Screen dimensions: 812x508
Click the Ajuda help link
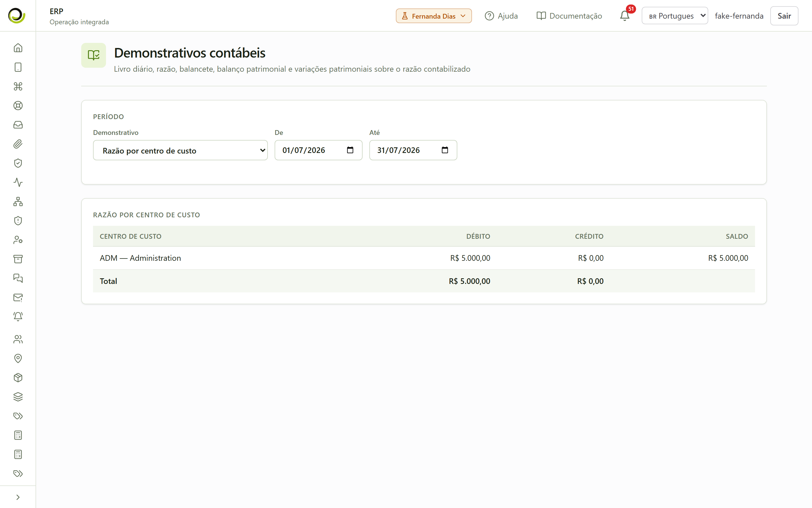click(x=501, y=16)
